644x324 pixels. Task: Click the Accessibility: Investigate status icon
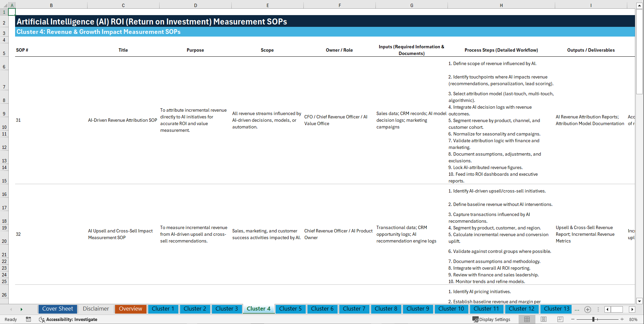[68, 319]
